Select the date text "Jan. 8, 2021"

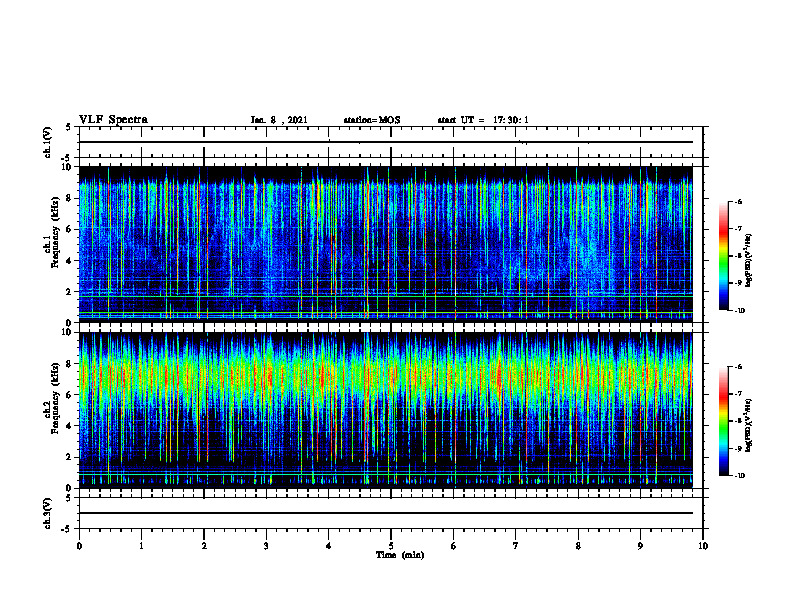279,120
